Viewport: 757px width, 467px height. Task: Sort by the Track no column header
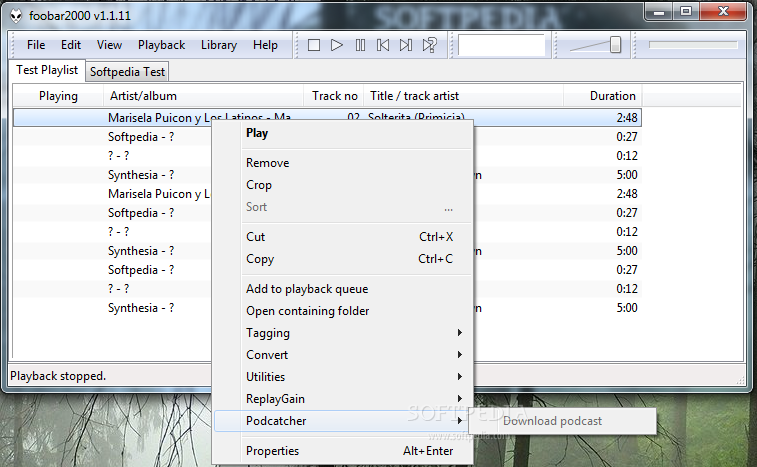[334, 96]
